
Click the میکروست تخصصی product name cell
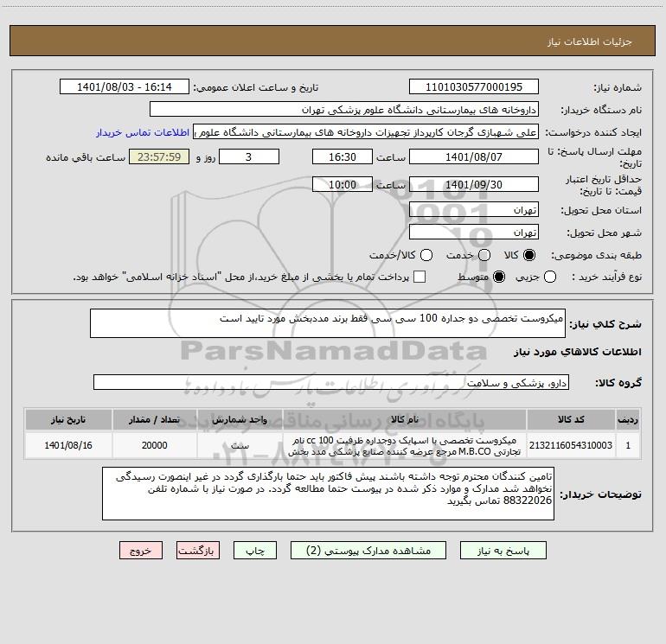pos(405,445)
